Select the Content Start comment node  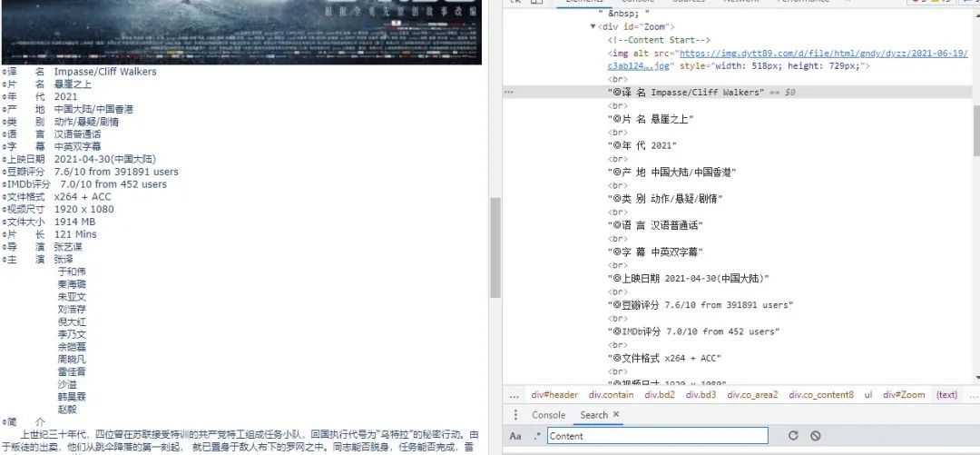pyautogui.click(x=660, y=39)
